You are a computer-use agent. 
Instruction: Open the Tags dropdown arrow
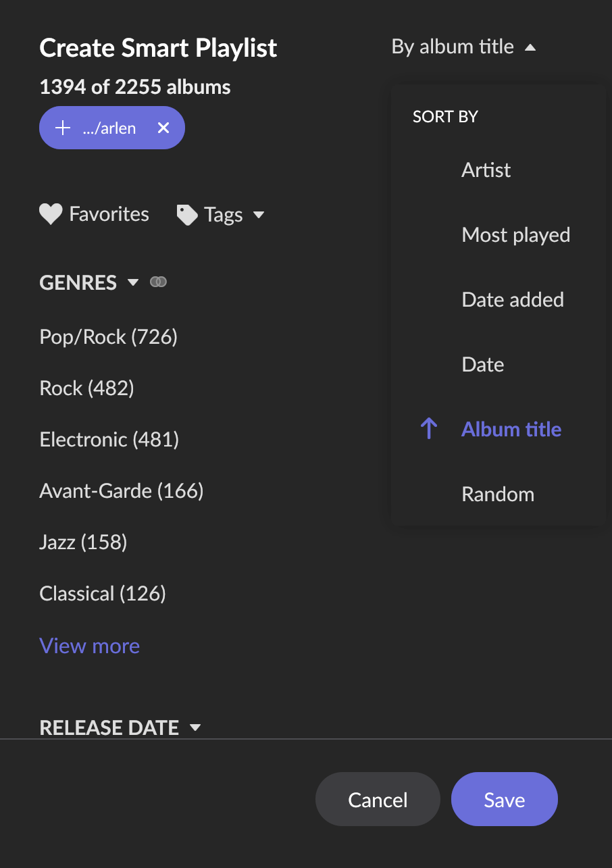258,215
